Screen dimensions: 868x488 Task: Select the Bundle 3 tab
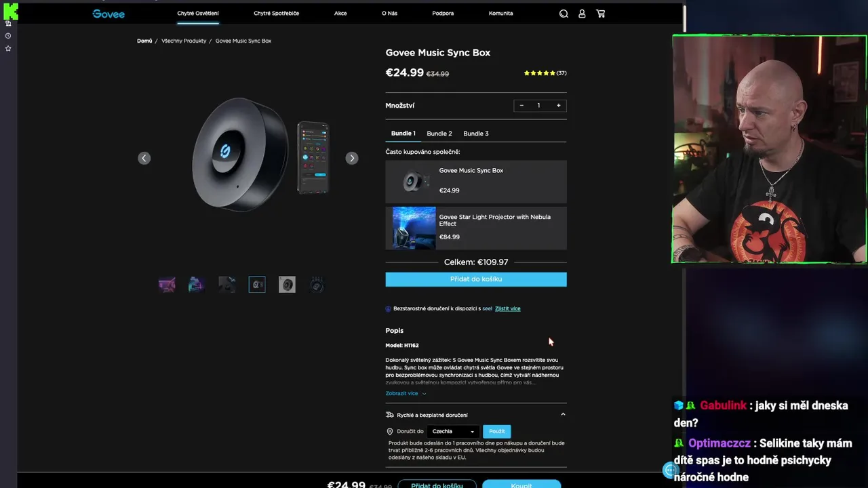point(476,134)
